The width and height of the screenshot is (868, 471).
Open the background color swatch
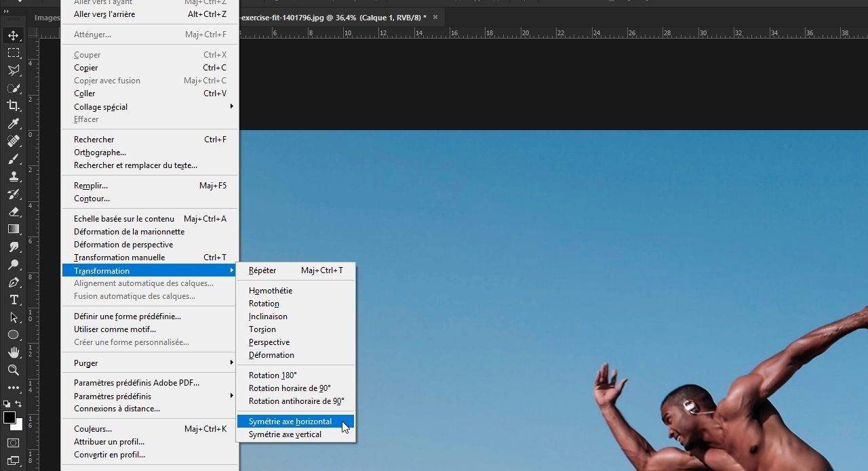pos(19,426)
